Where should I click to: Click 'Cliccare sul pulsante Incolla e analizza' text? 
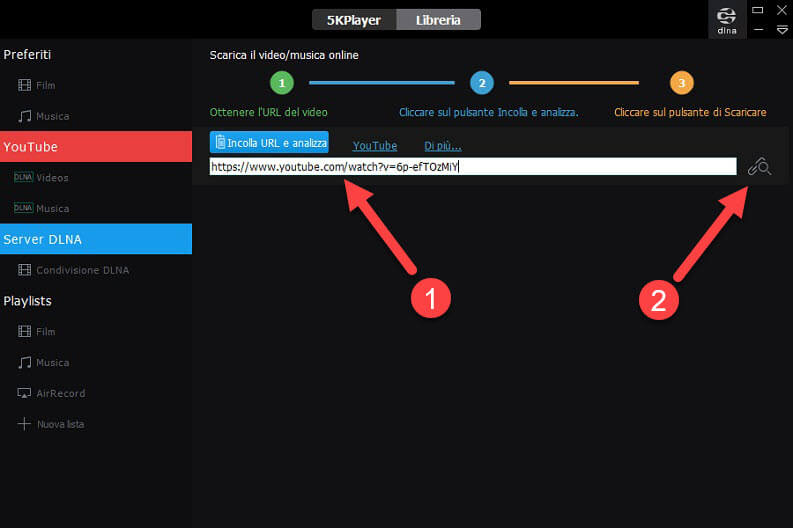pyautogui.click(x=489, y=112)
